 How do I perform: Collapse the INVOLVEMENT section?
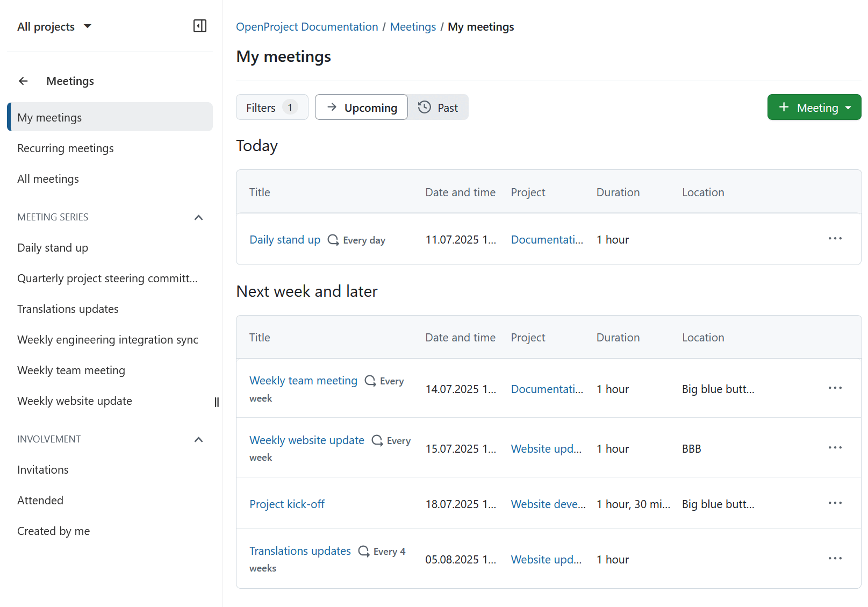coord(198,439)
